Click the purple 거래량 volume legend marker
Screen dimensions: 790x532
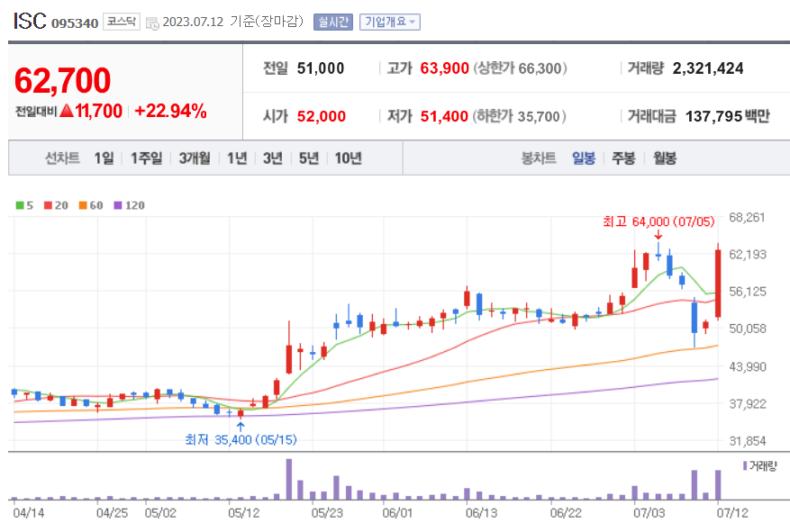point(745,465)
